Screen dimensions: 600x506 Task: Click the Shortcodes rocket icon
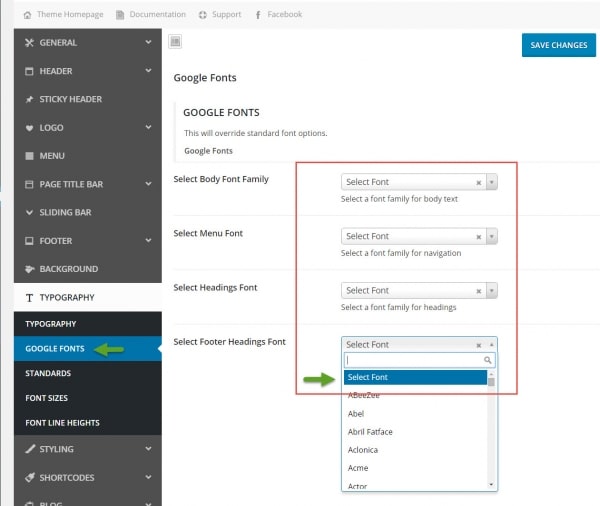point(29,477)
